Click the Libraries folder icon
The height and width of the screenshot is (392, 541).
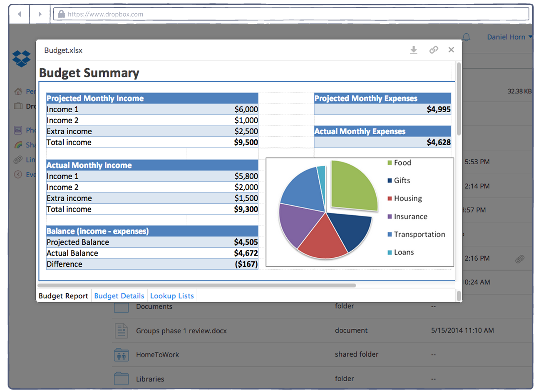[121, 379]
